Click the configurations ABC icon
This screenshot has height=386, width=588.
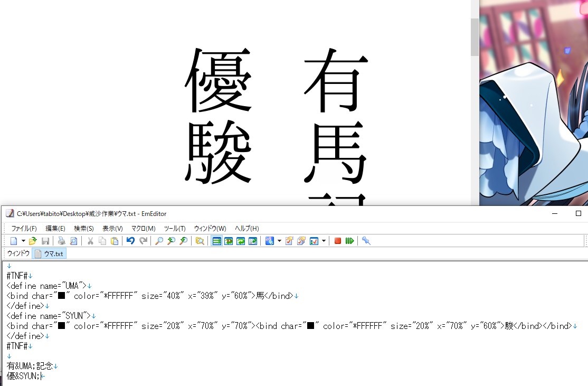(270, 241)
